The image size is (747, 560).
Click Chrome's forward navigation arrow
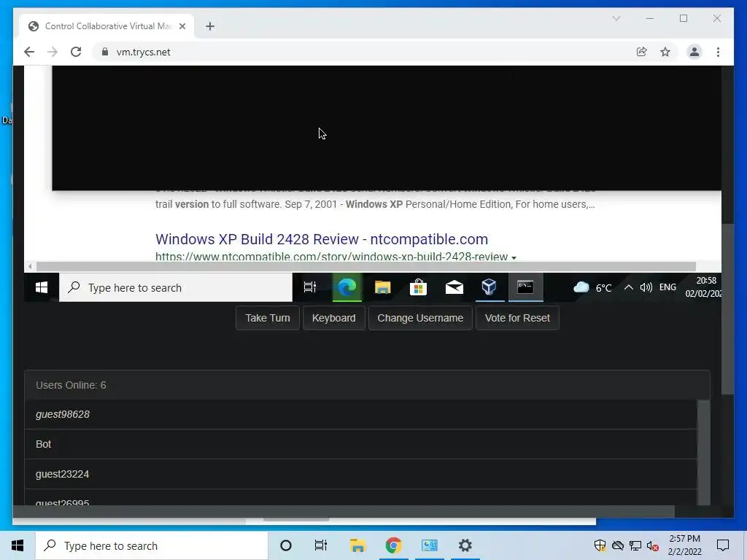[x=53, y=52]
